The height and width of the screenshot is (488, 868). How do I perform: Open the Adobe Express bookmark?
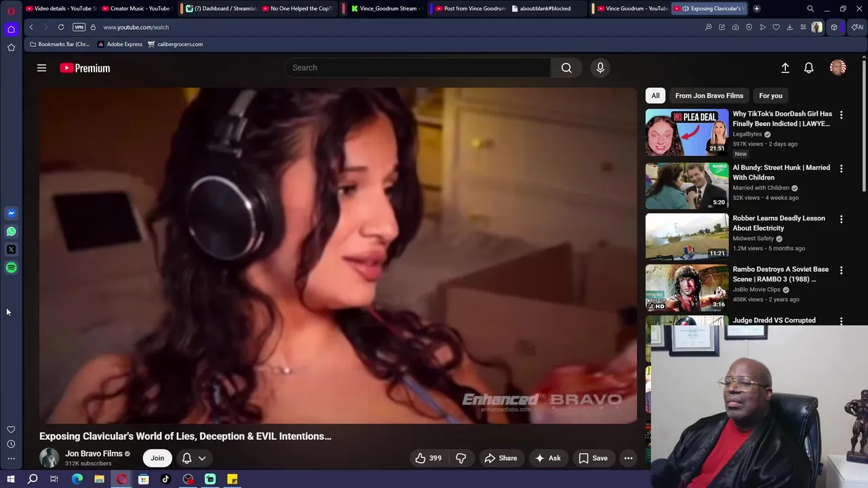coord(120,44)
